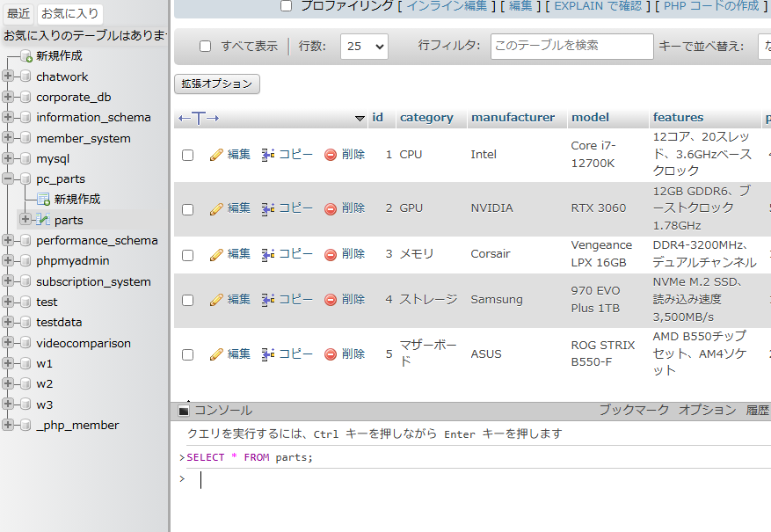The height and width of the screenshot is (532, 771).
Task: Click the 拡張オプション button
Action: pyautogui.click(x=217, y=84)
